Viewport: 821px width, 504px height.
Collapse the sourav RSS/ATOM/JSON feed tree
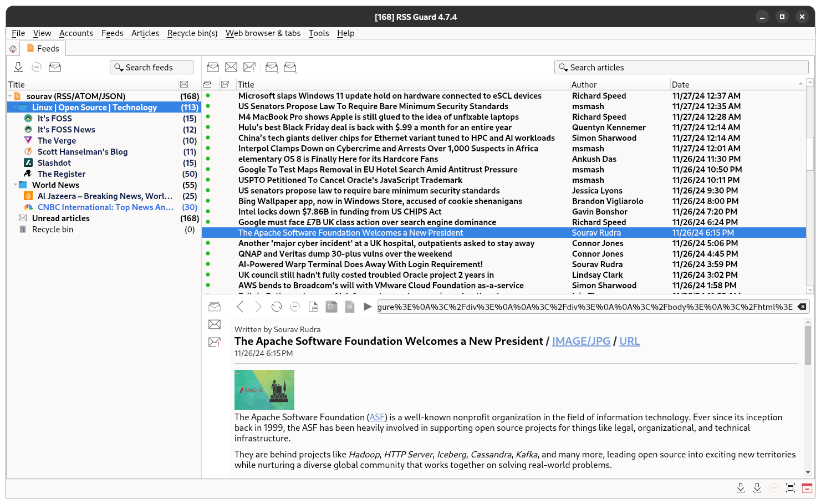tap(9, 96)
